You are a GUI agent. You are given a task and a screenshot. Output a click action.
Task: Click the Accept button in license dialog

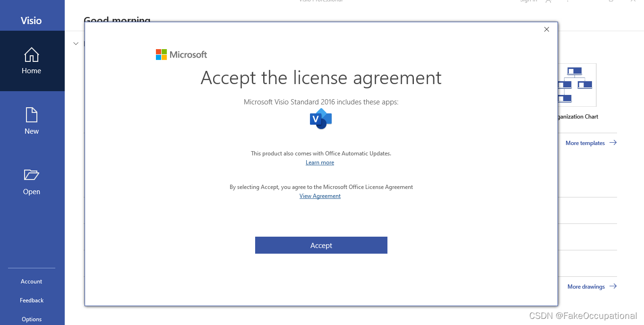(x=321, y=245)
